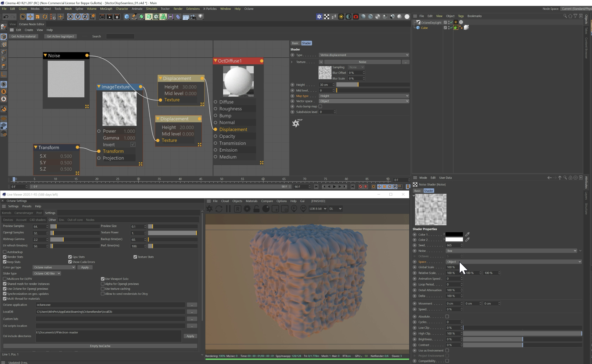Open Octane settings gear in Live Viewer
This screenshot has height=364, width=592.
[247, 209]
